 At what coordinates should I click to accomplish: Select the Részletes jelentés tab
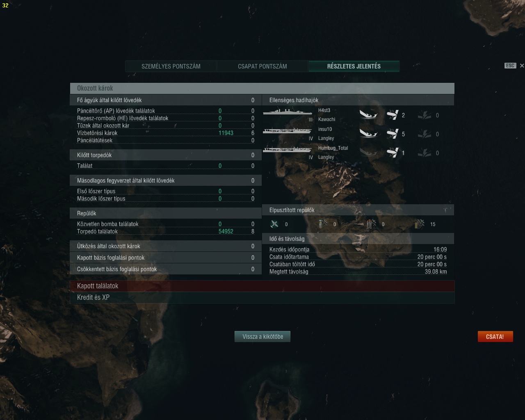click(354, 66)
